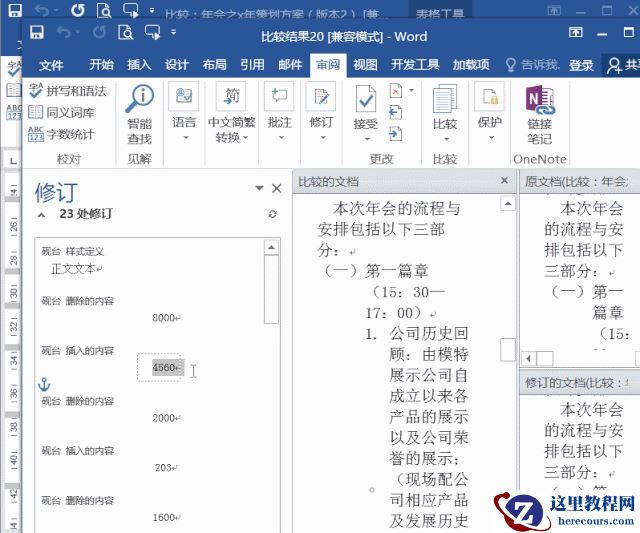Click Save icon in the background Word window

pyautogui.click(x=15, y=9)
